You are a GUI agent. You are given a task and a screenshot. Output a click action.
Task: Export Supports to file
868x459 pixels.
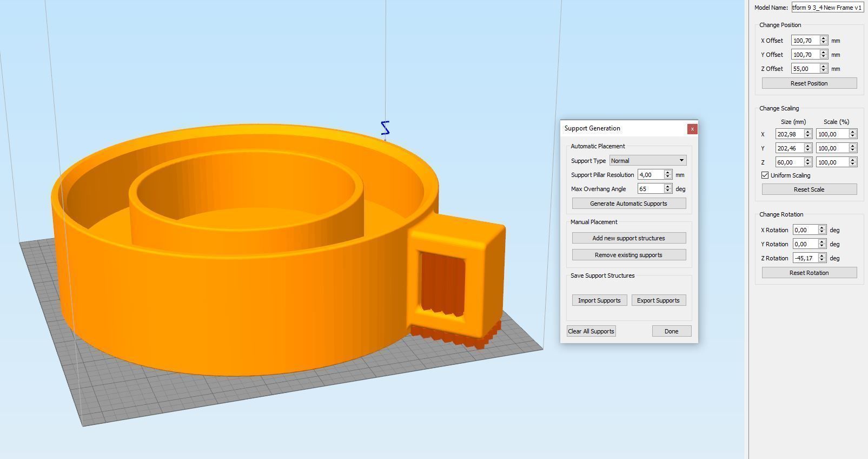(x=658, y=300)
